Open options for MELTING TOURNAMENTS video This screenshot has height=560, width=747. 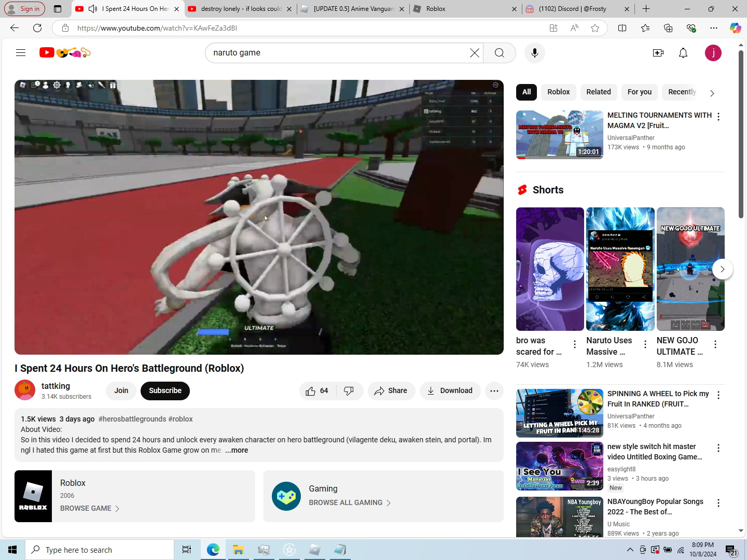[x=718, y=117]
